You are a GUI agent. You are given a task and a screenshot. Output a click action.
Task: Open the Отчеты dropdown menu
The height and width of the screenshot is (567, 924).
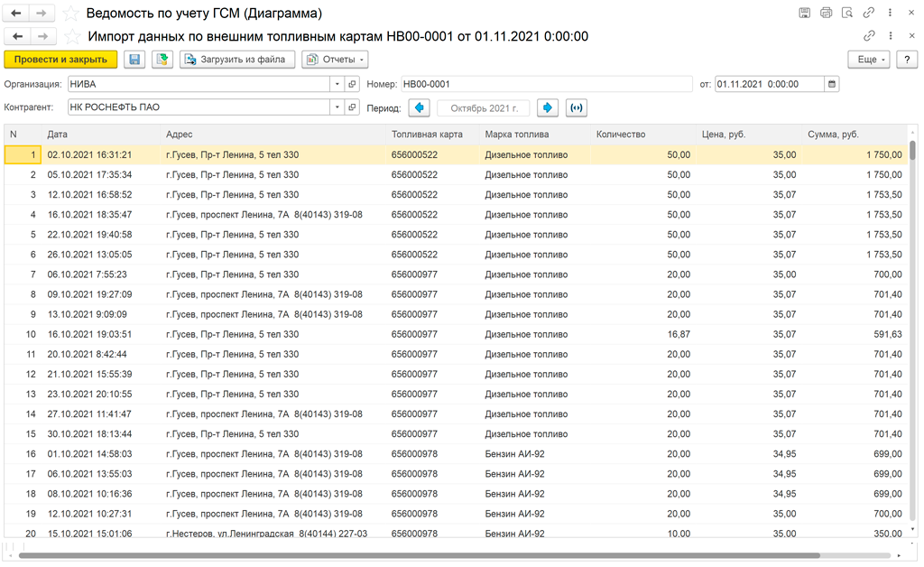coord(336,60)
